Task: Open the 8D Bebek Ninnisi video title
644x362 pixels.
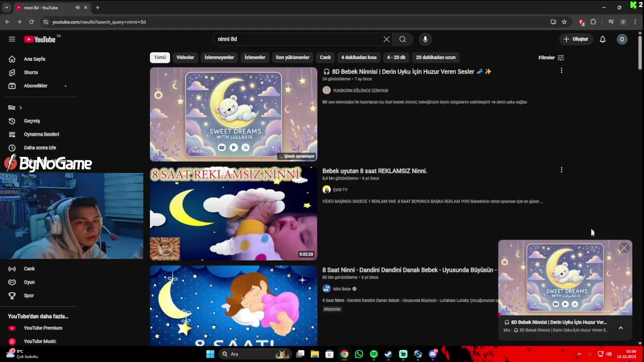Action: (x=407, y=72)
